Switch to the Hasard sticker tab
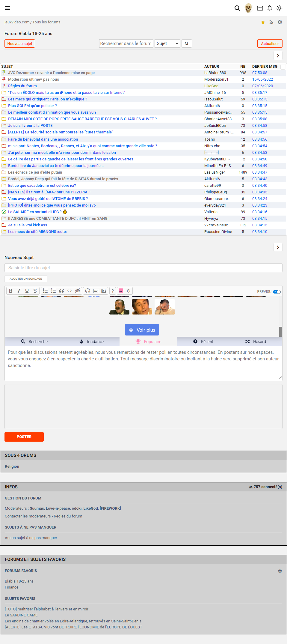The image size is (287, 644). click(256, 341)
